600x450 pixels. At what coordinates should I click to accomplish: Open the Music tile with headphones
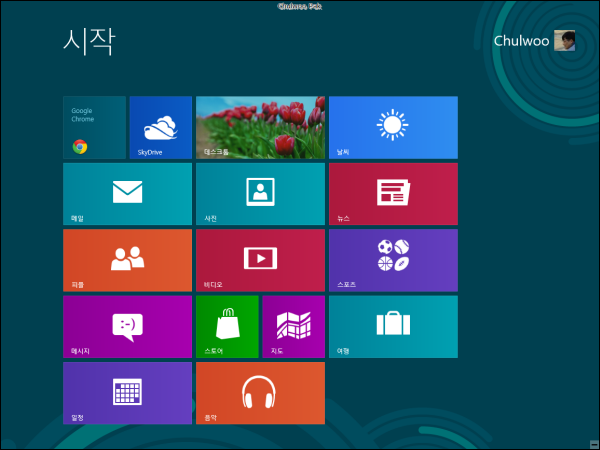point(261,393)
